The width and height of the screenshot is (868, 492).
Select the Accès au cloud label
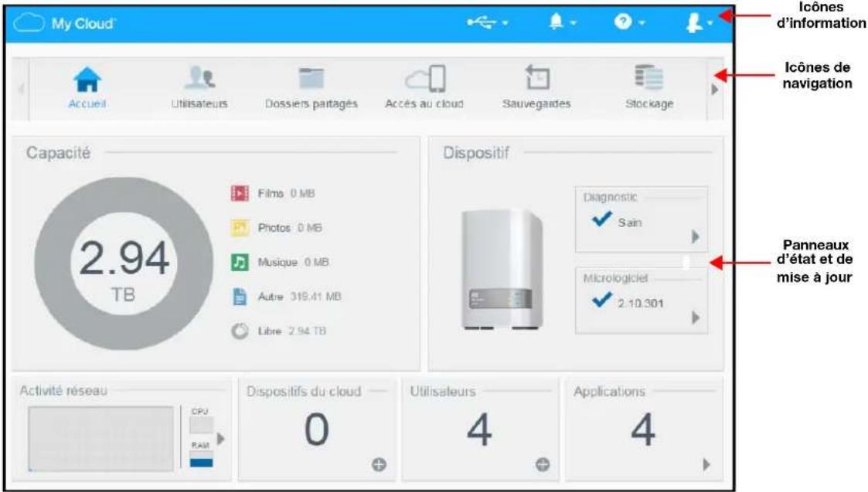pos(424,104)
